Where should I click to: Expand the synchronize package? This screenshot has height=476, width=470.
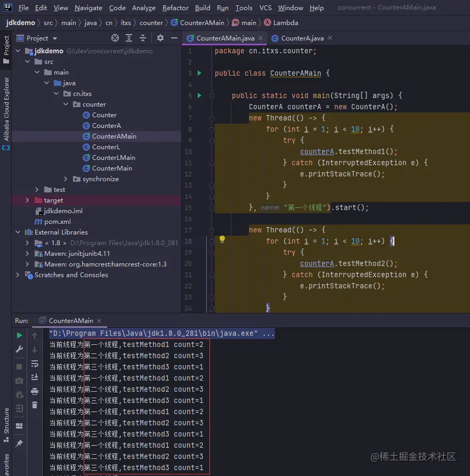[x=66, y=179]
